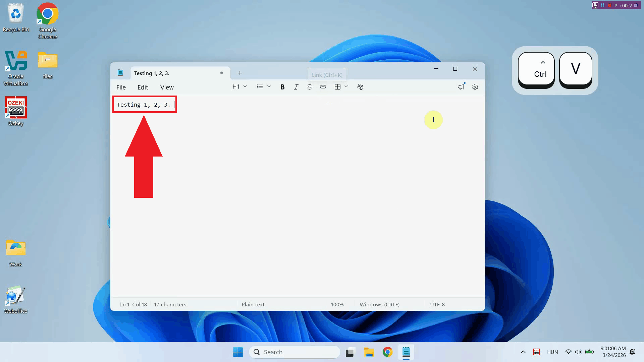
Task: Open Recycle Bin desktop icon
Action: [16, 18]
